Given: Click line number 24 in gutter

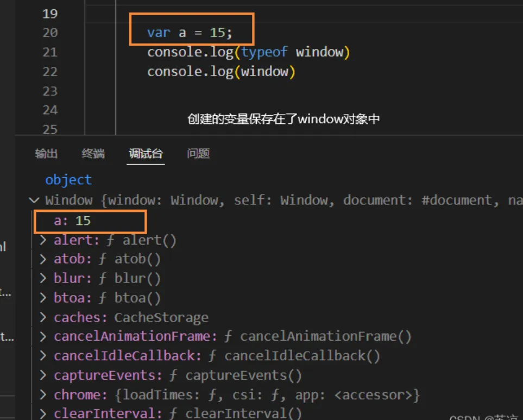Looking at the screenshot, I should point(50,110).
